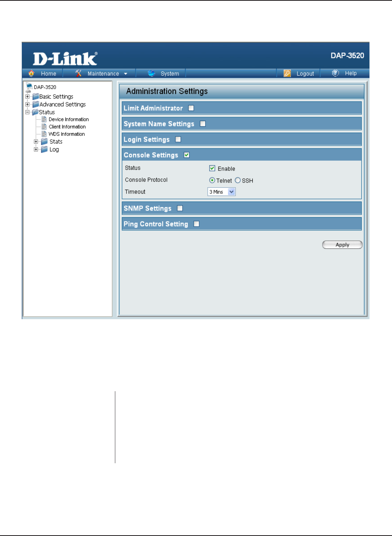
Task: Click the Apply button
Action: (342, 244)
